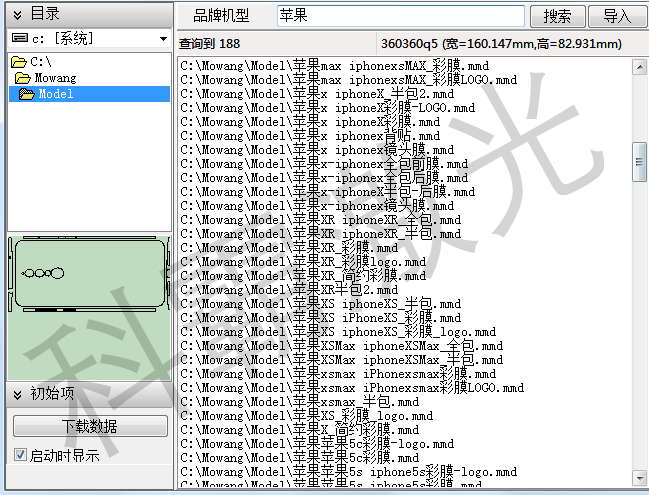Click the 品牌机型 search input field
Screen dimensions: 649x495
tap(400, 16)
